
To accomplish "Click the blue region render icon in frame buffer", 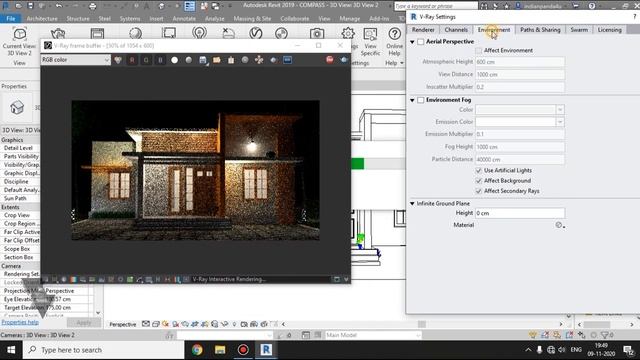I will click(x=287, y=60).
